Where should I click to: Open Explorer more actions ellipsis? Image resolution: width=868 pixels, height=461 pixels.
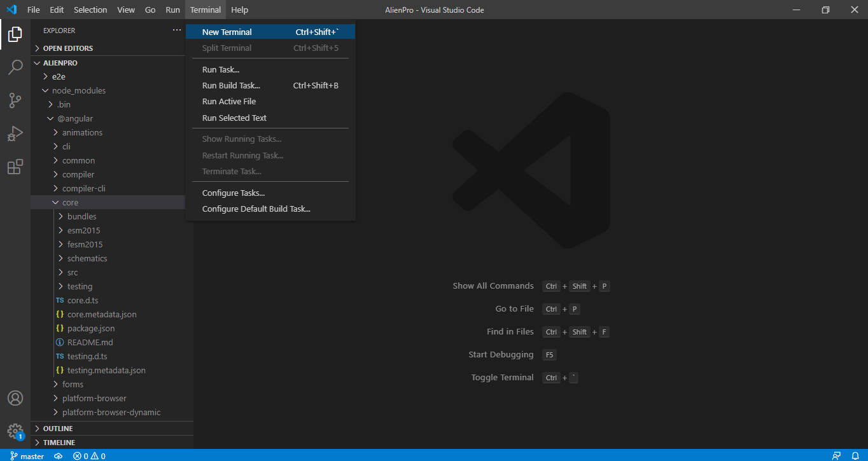click(177, 30)
